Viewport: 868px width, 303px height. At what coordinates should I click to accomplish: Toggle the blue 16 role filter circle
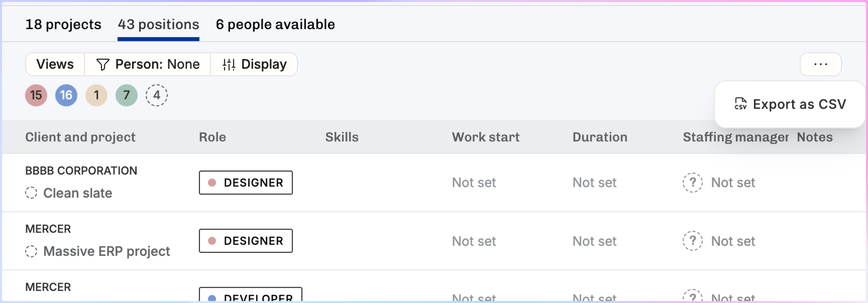coord(66,95)
